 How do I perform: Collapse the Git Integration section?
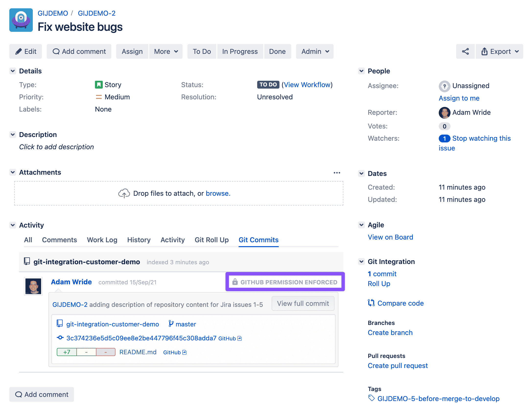click(361, 262)
